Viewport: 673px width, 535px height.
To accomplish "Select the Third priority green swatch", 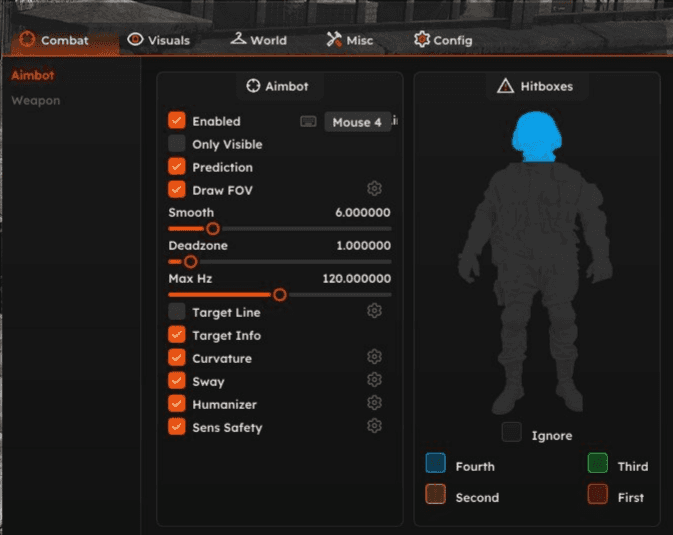I will 597,463.
